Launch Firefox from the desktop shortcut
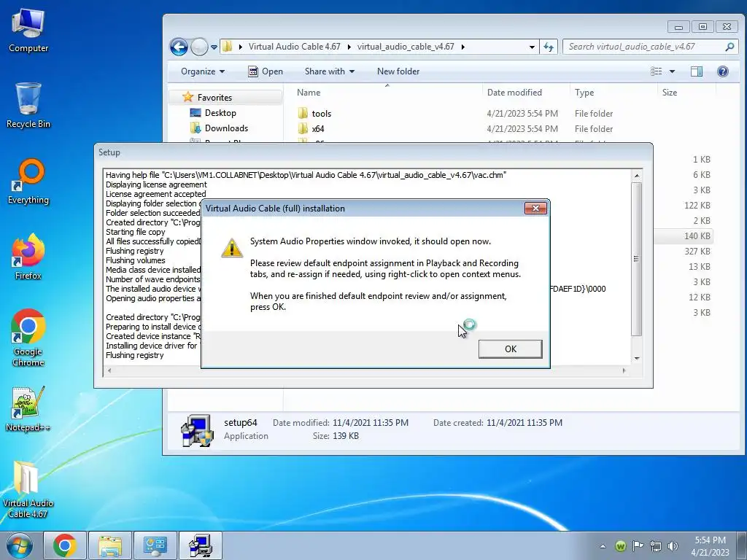This screenshot has width=747, height=560. (x=28, y=257)
